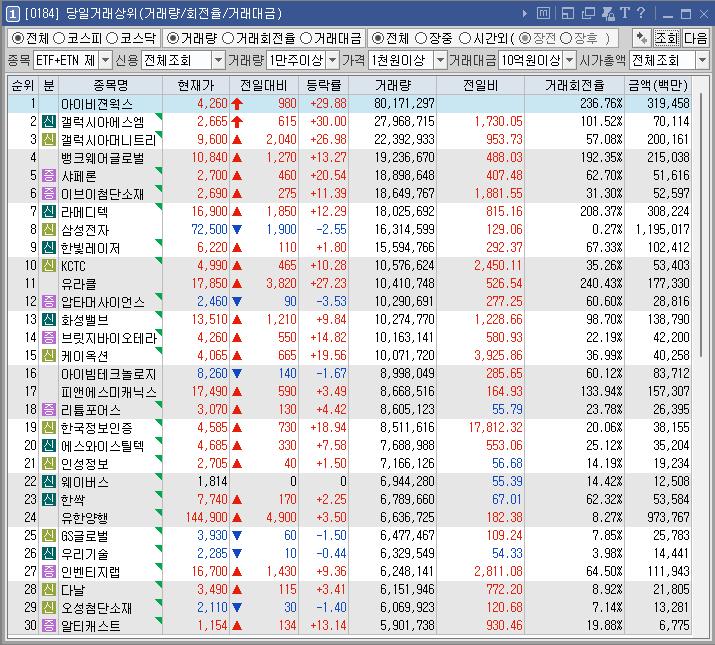Image resolution: width=715 pixels, height=645 pixels.
Task: Click the arrows icon left of 조회
Action: coord(642,38)
